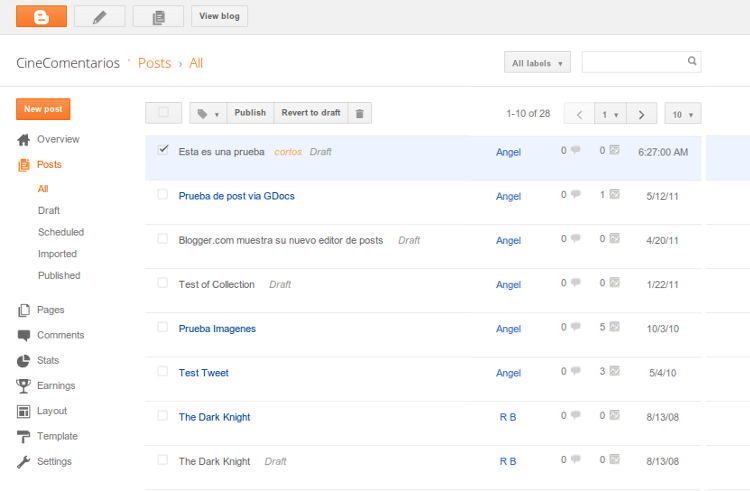The image size is (750, 491).
Task: Click the trash delete icon in toolbar
Action: coord(360,113)
